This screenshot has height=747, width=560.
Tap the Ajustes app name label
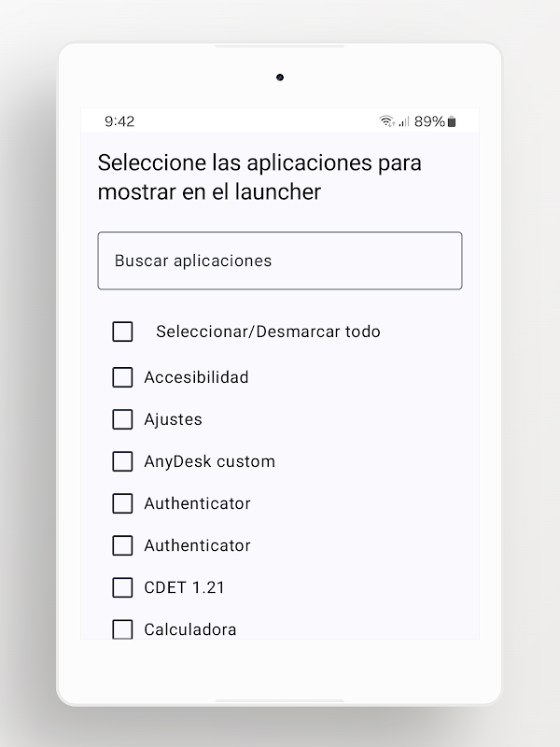[173, 419]
